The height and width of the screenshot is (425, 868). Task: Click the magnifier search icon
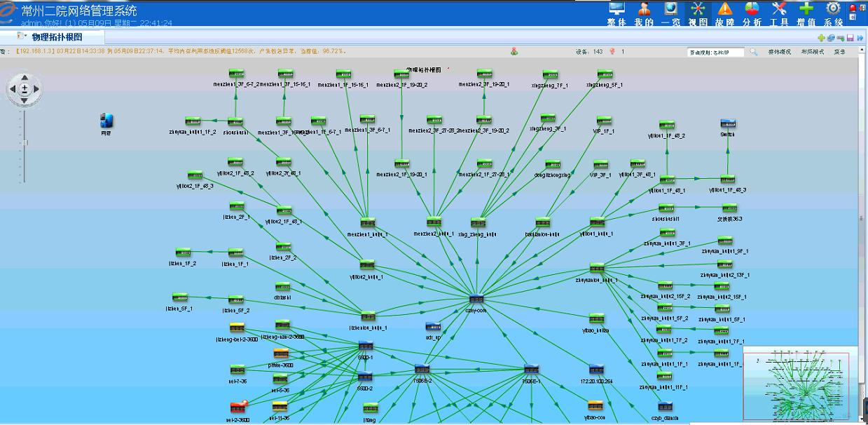[x=754, y=52]
